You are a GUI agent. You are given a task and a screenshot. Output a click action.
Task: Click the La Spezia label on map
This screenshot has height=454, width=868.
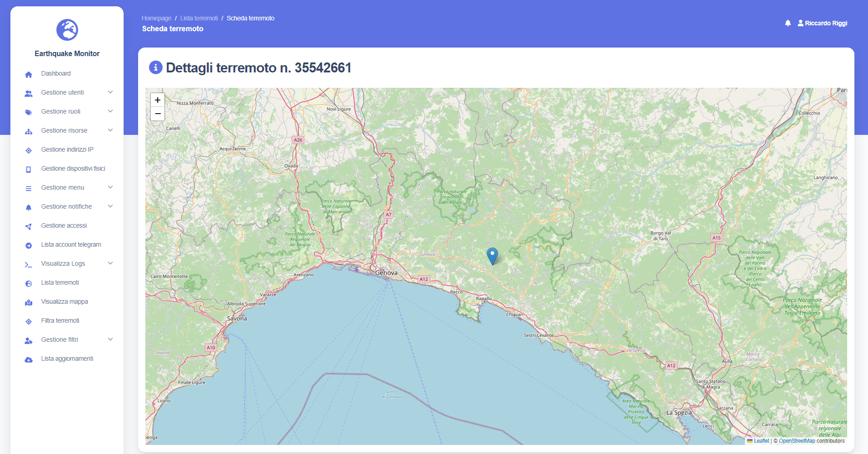(x=679, y=412)
